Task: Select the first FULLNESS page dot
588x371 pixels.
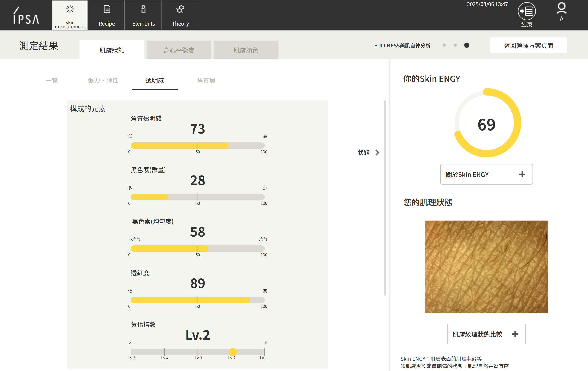Action: click(x=444, y=45)
